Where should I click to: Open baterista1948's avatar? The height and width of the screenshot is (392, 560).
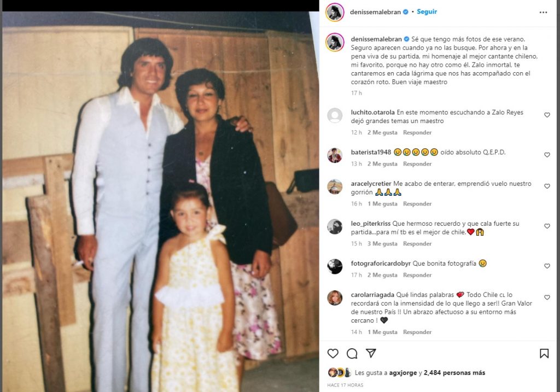[x=335, y=155]
